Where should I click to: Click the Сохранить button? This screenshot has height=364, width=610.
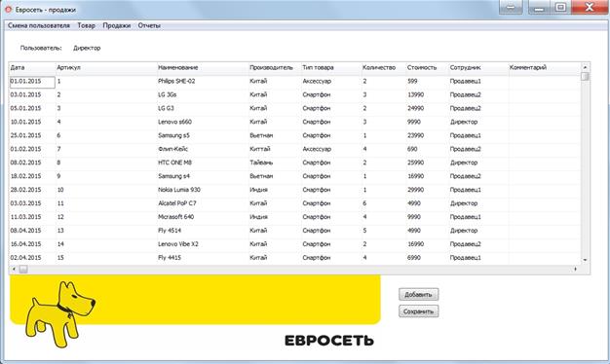419,311
